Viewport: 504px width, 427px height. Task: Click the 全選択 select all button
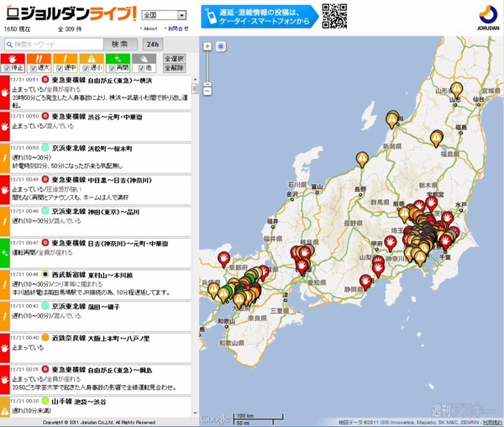(174, 59)
